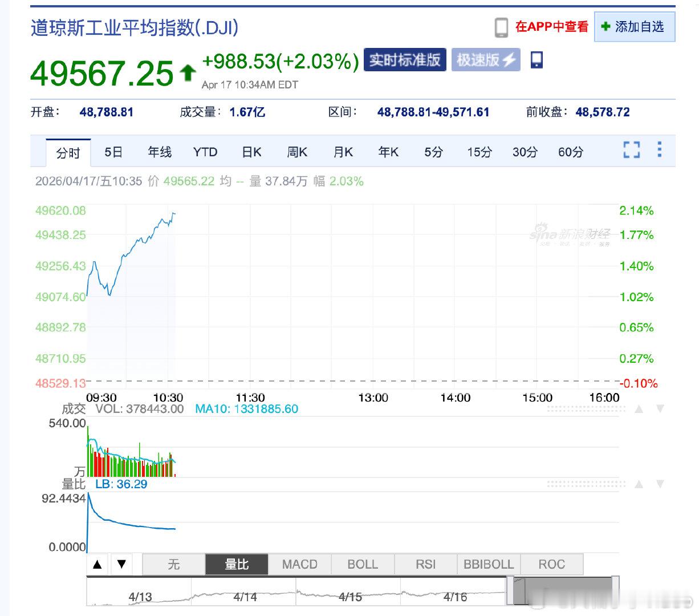Collapse the 量比 panel using the down triangle
Screen dimensions: 699x616
[x=660, y=483]
